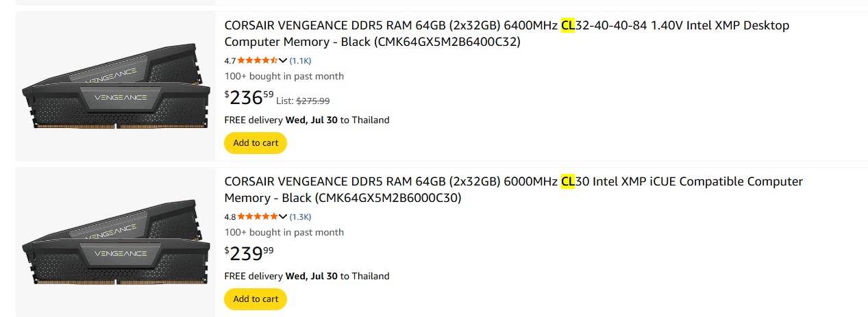Click the highlighted CL in the 6400MHz title
The height and width of the screenshot is (317, 868).
coord(567,25)
